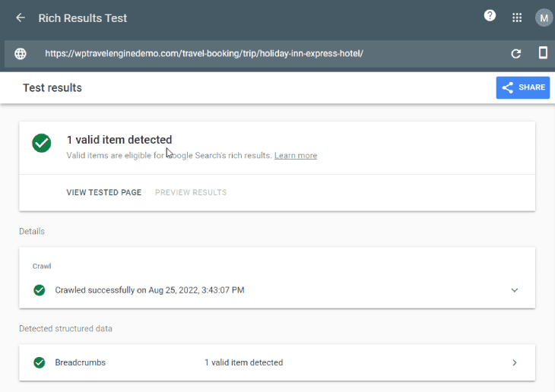Open the Learn more link
The image size is (555, 392).
pyautogui.click(x=296, y=155)
